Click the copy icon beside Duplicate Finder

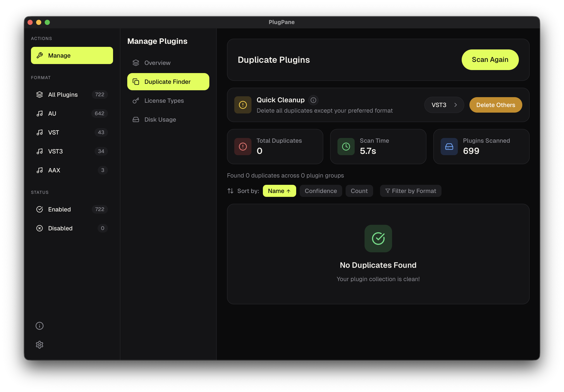pos(136,82)
